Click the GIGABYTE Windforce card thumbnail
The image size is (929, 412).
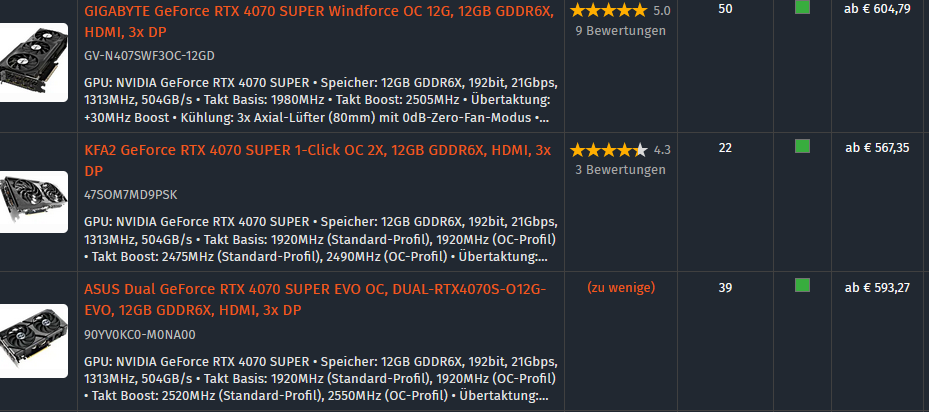pyautogui.click(x=34, y=62)
